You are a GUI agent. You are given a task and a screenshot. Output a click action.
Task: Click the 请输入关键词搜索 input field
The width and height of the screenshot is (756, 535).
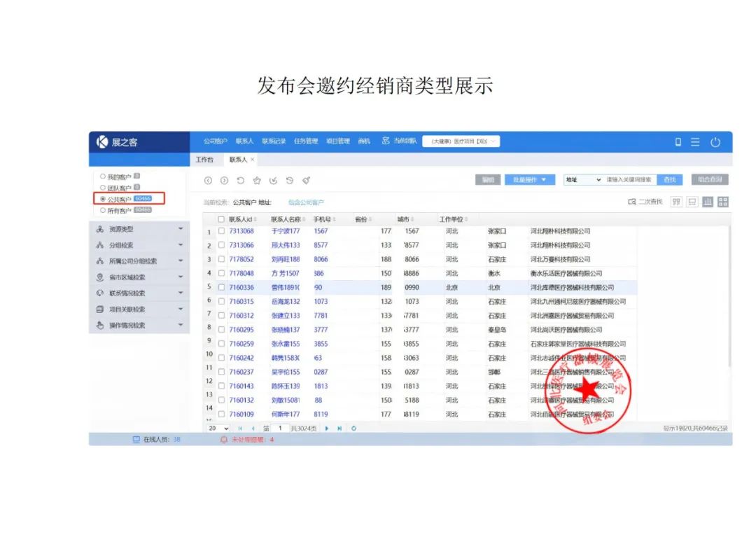coord(629,180)
